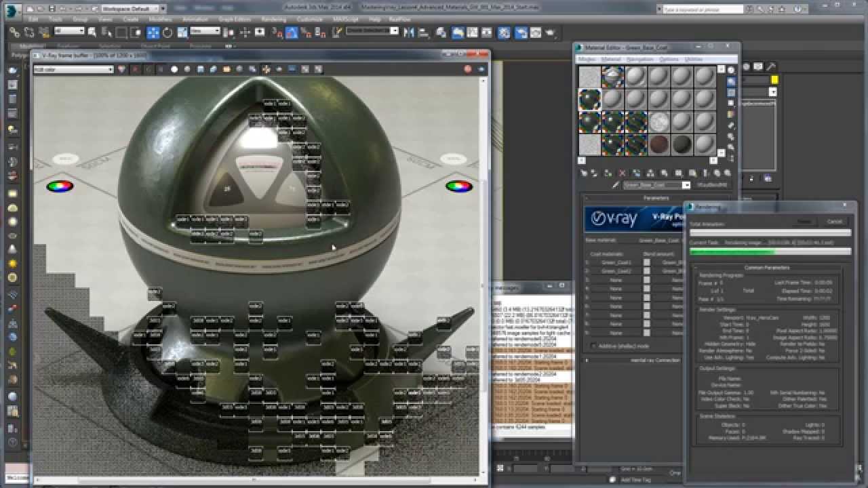This screenshot has width=868, height=488.
Task: Click the Green_Coat1 color swatch
Action: pyautogui.click(x=647, y=262)
